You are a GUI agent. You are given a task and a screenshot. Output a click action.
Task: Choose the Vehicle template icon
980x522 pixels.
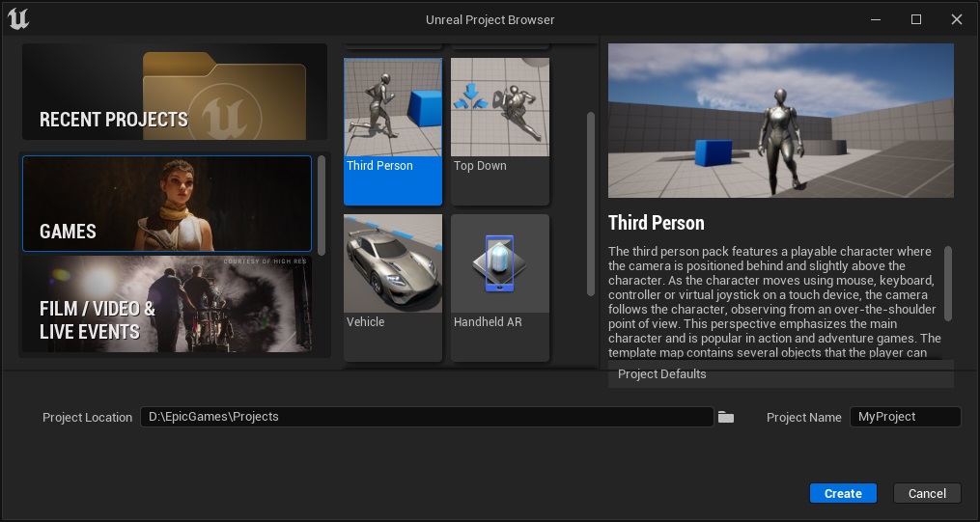(393, 264)
